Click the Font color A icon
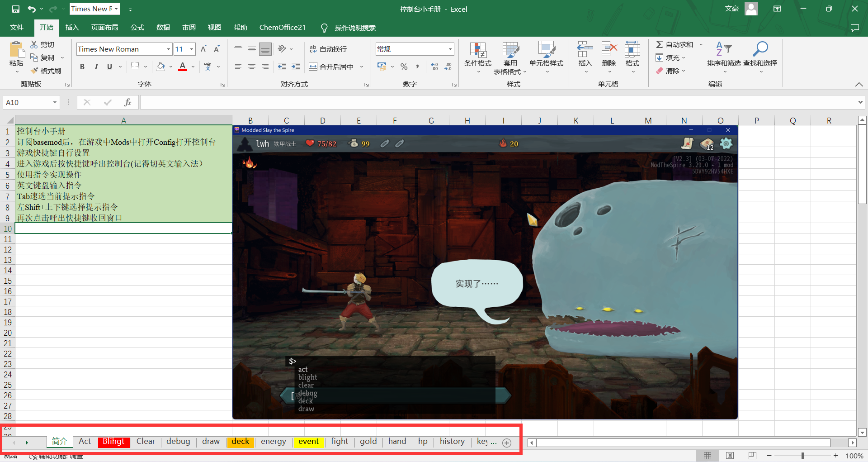 coord(183,67)
